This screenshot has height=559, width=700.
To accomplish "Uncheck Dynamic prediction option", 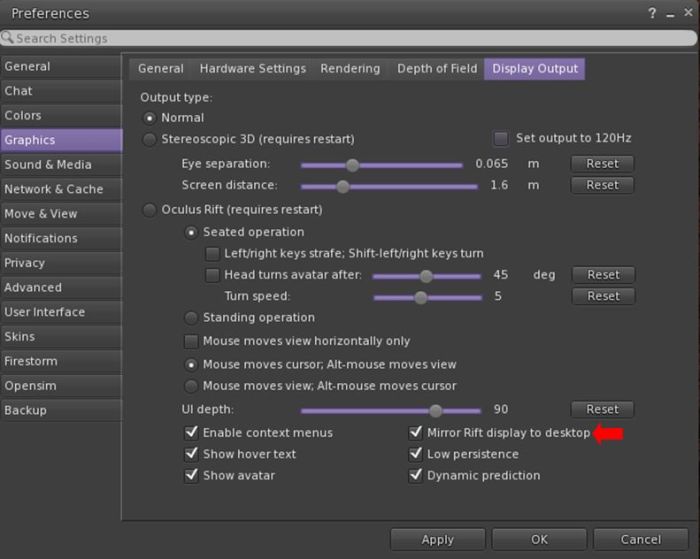I will pos(416,475).
